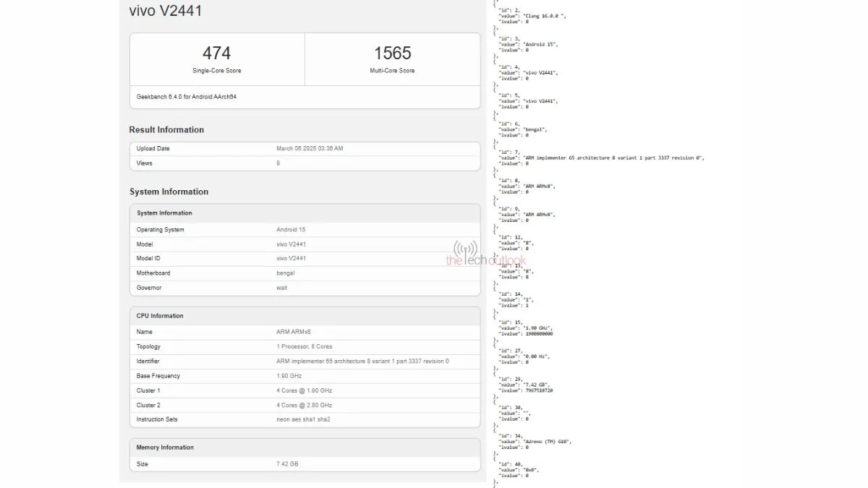Click the 'Topology' row label

[x=149, y=347]
